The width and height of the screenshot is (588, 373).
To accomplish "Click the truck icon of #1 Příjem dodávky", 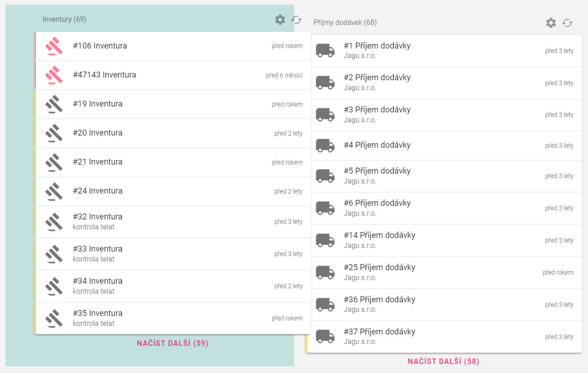I will pyautogui.click(x=325, y=51).
